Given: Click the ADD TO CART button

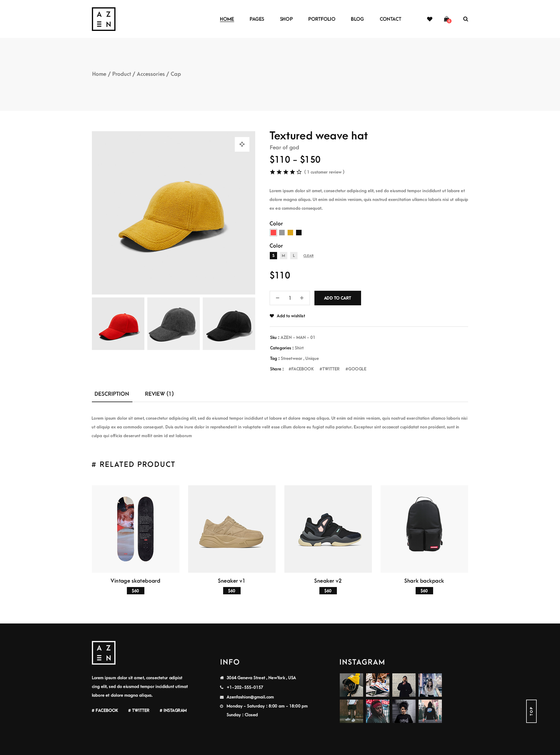Looking at the screenshot, I should pyautogui.click(x=338, y=298).
